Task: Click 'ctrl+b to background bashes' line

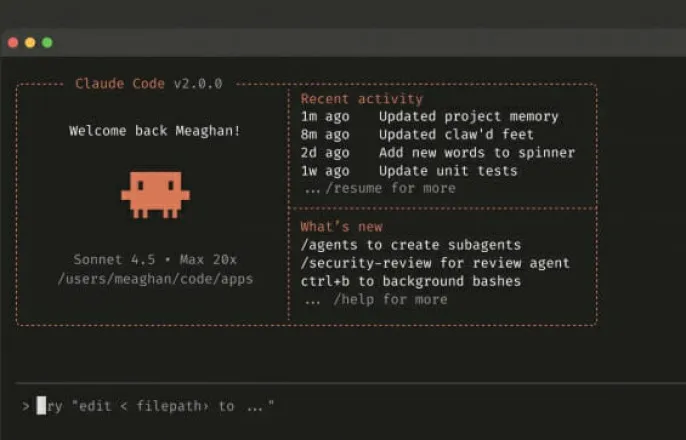Action: coord(411,281)
